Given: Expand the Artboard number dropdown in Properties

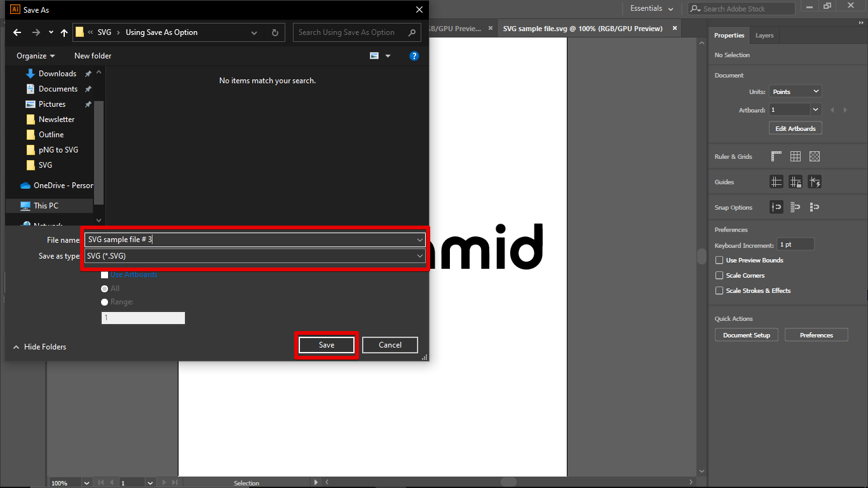Looking at the screenshot, I should [817, 110].
